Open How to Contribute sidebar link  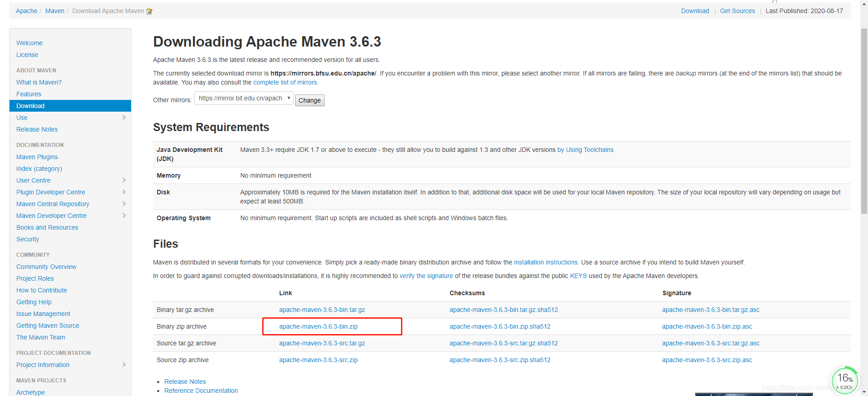[x=42, y=290]
